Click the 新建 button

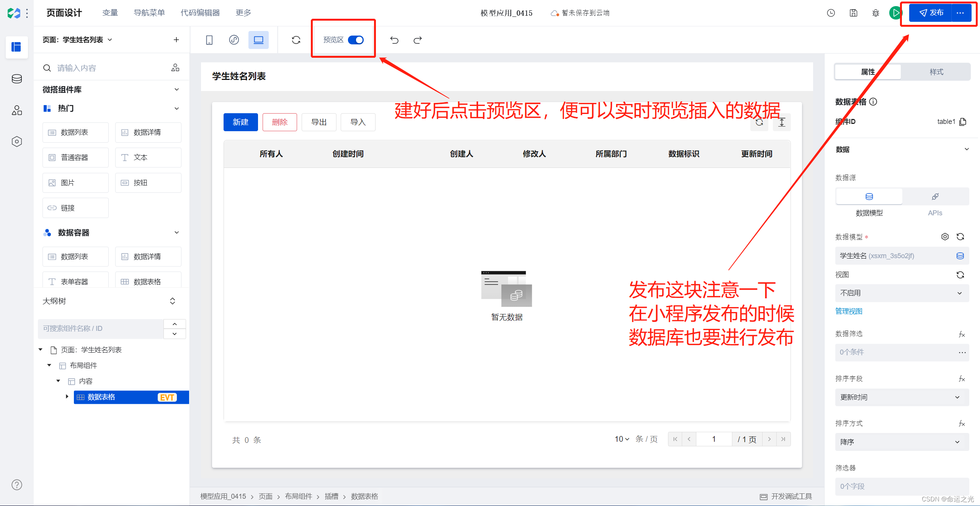[240, 122]
